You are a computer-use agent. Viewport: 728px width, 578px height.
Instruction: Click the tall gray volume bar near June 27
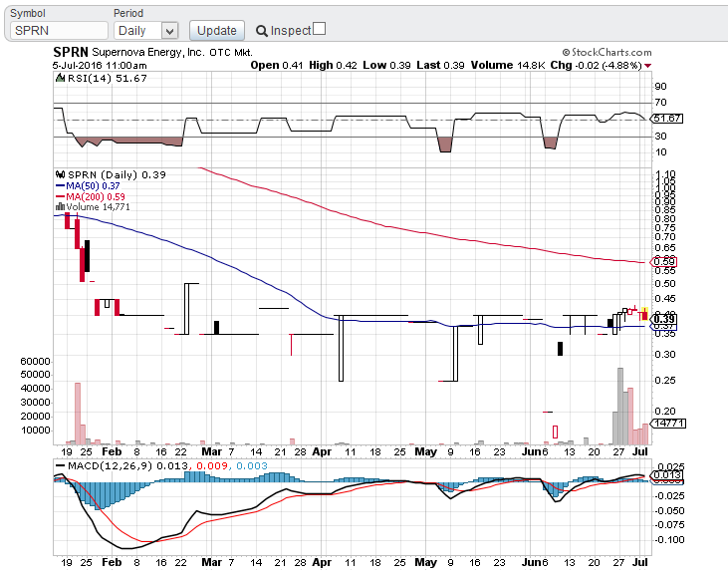point(619,406)
